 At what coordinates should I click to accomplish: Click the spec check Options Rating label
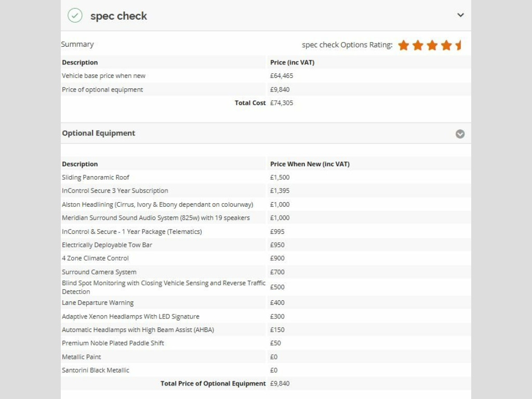(347, 45)
